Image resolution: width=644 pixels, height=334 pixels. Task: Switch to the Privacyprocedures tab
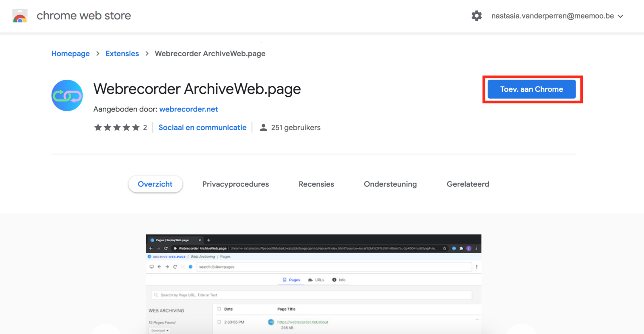click(235, 184)
